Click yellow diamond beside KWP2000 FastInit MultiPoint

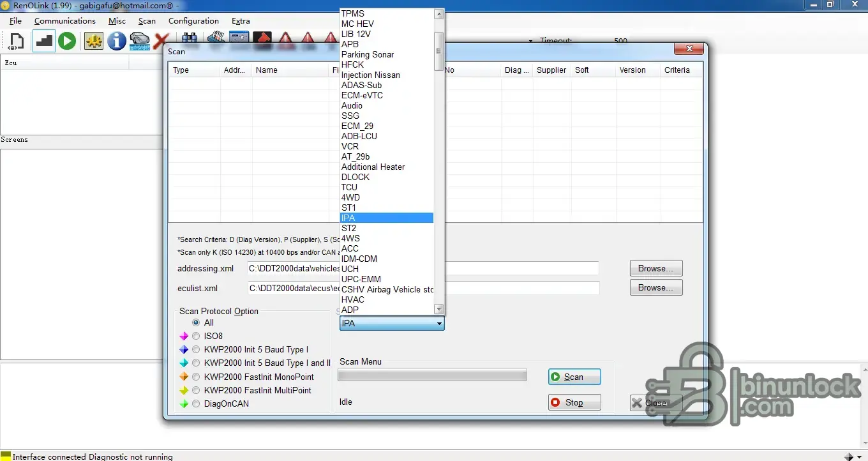[x=184, y=390]
